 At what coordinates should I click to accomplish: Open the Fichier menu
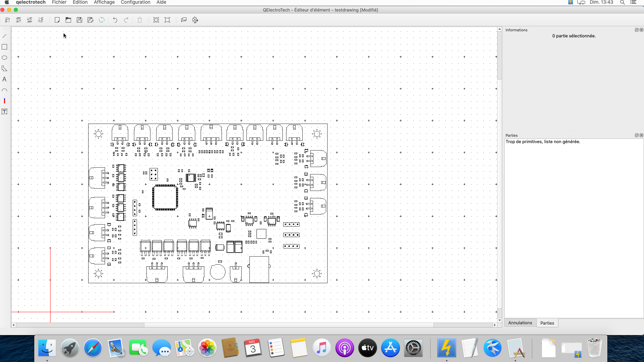tap(59, 2)
